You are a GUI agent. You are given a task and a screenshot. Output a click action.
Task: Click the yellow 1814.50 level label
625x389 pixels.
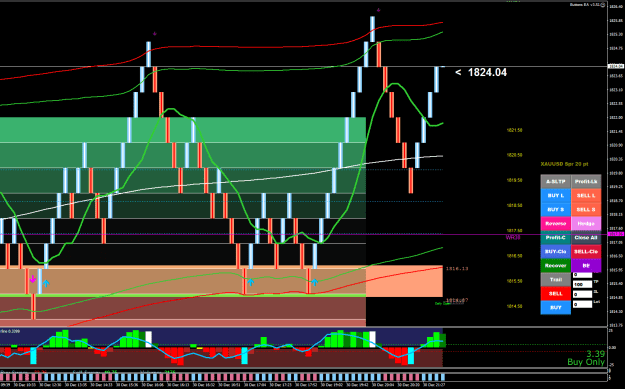(x=514, y=306)
